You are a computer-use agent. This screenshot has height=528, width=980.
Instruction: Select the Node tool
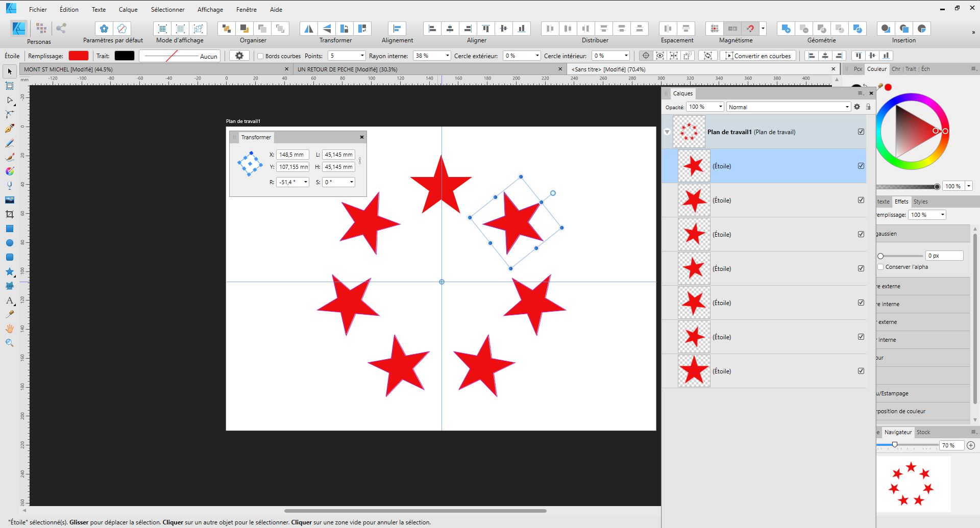pos(9,100)
